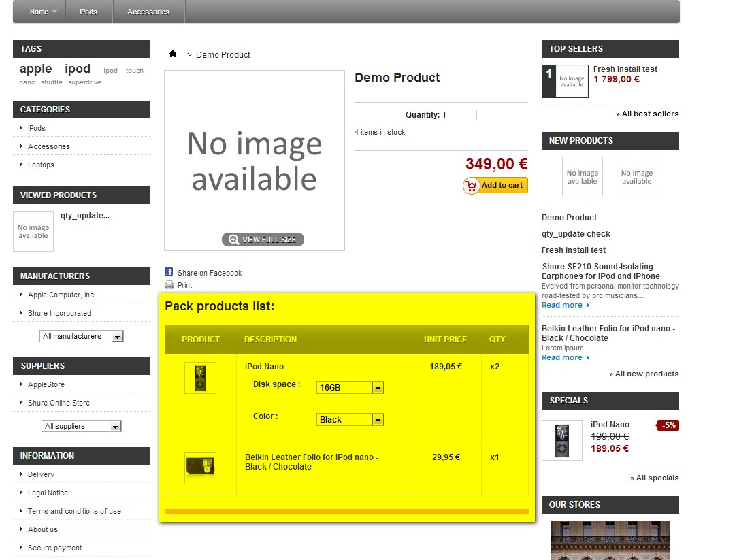This screenshot has width=737, height=560.
Task: Click Share on Facebook link
Action: tap(210, 273)
